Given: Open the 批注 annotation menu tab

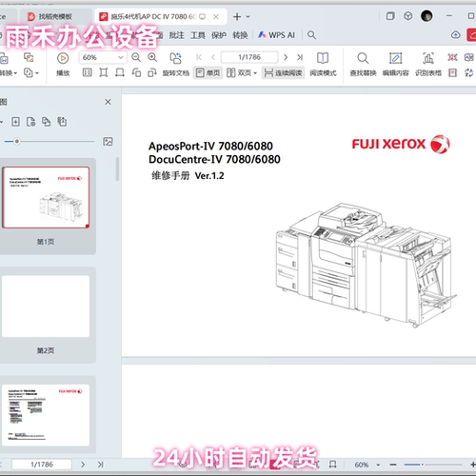Looking at the screenshot, I should (x=176, y=35).
